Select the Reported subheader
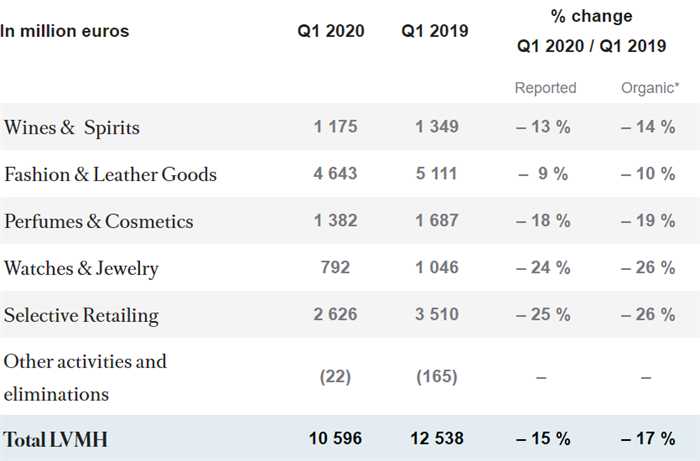Screen dimensions: 700x461 pyautogui.click(x=545, y=88)
